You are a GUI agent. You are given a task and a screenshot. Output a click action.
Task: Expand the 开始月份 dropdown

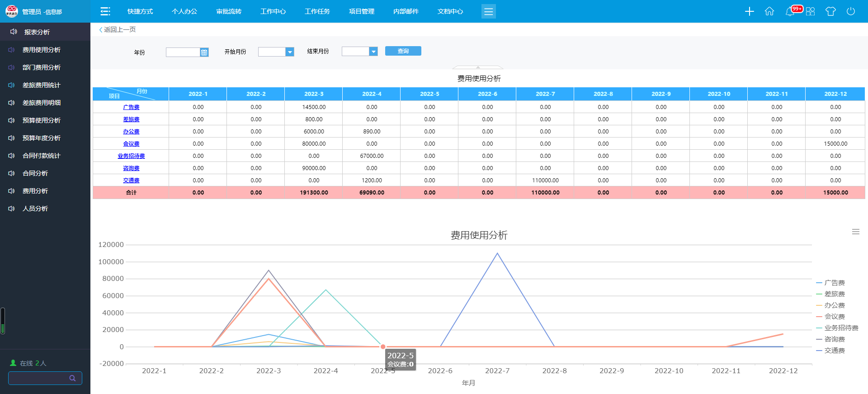point(290,52)
